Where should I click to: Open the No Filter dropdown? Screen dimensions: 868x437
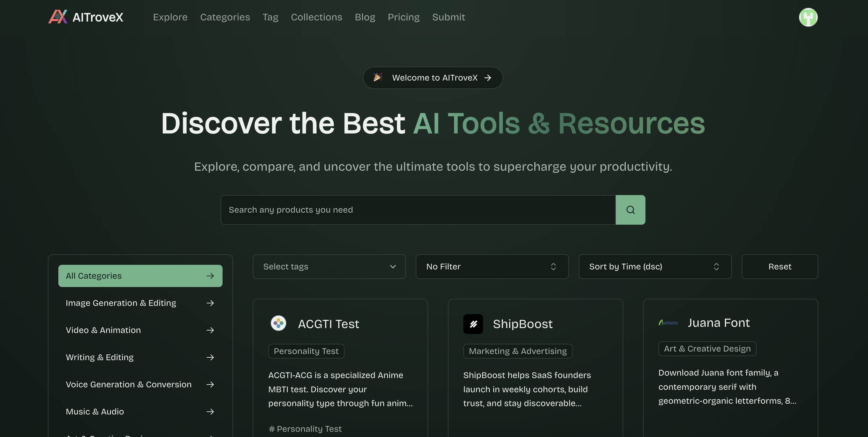click(x=492, y=267)
